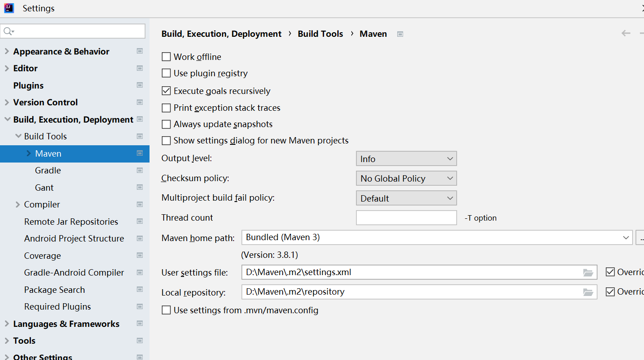Expand the Tools node
This screenshot has width=644, height=360.
(x=7, y=340)
